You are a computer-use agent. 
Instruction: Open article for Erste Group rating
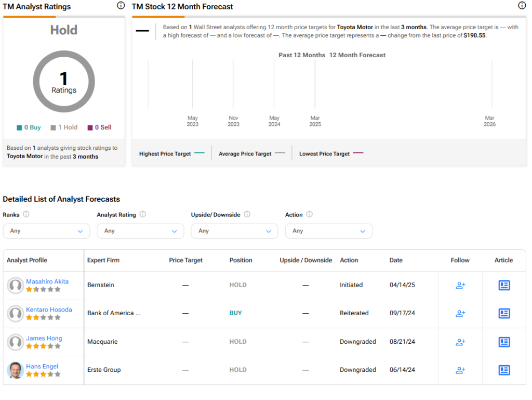click(504, 370)
